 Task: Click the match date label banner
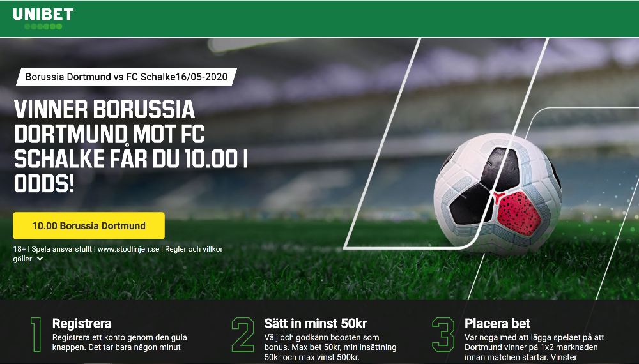coord(127,77)
